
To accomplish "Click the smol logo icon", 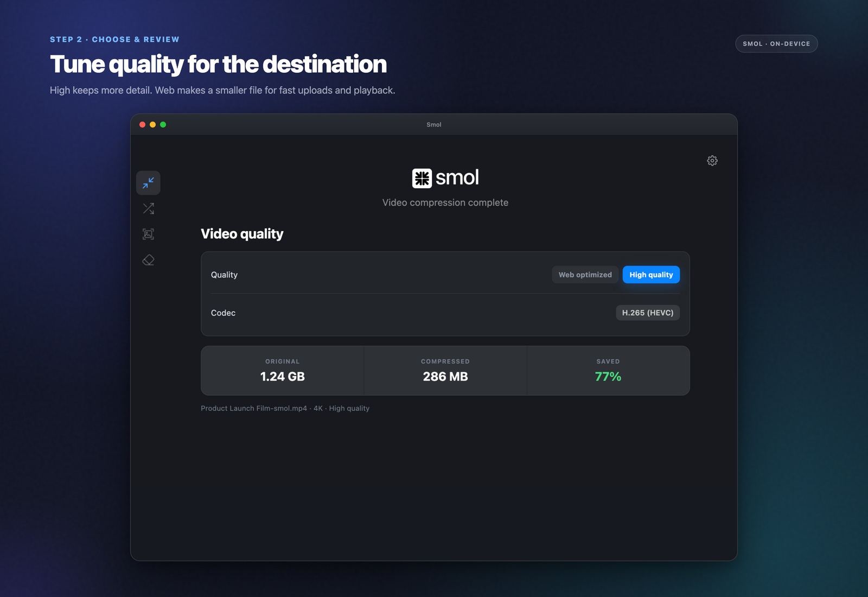I will (x=422, y=178).
